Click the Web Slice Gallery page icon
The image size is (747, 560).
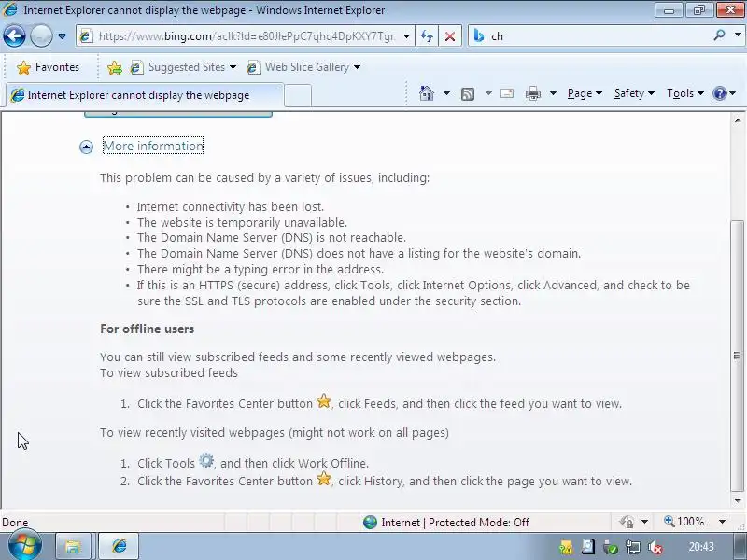pyautogui.click(x=253, y=67)
